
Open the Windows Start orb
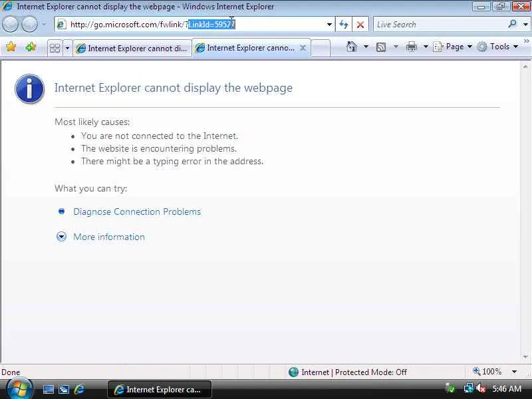click(19, 389)
